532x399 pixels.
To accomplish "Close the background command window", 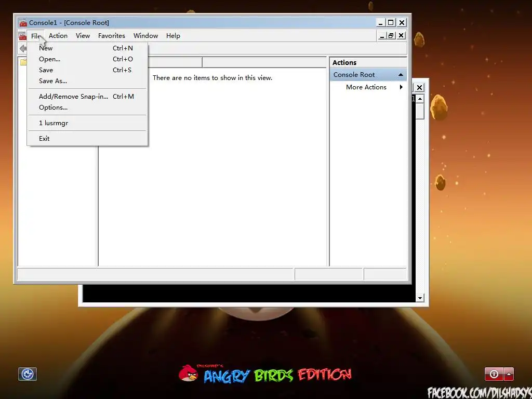I will click(x=419, y=87).
